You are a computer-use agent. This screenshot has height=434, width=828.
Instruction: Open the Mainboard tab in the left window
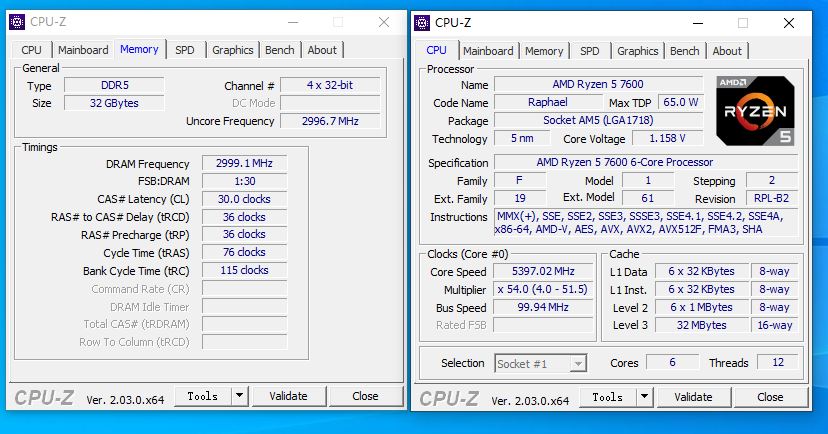point(83,50)
